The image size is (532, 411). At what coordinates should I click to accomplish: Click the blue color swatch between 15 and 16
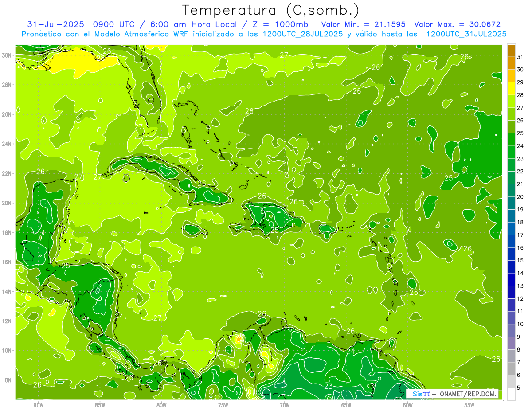pyautogui.click(x=511, y=254)
